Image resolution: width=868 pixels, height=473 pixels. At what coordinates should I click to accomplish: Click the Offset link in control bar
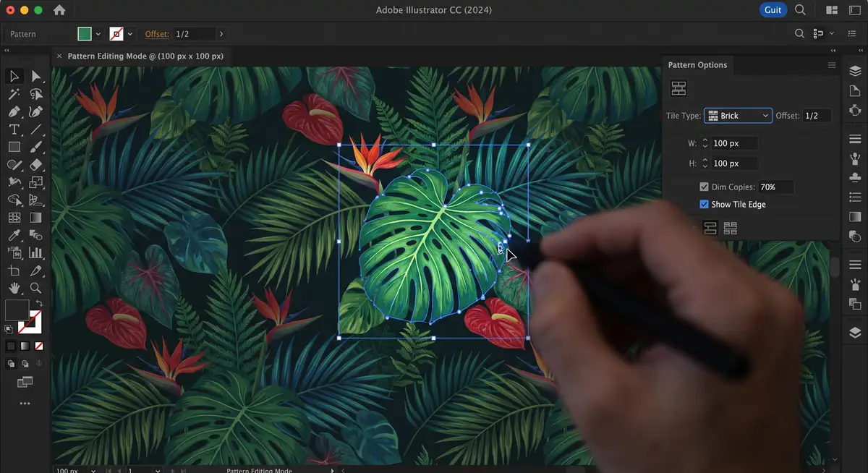click(157, 34)
